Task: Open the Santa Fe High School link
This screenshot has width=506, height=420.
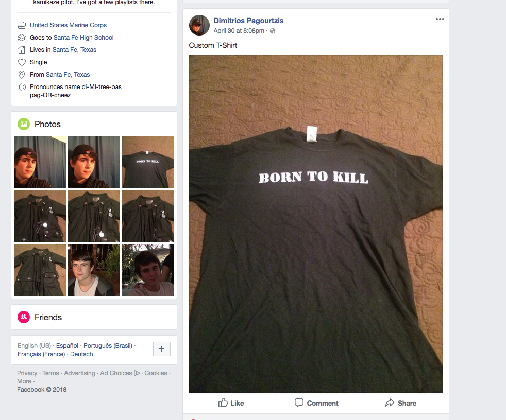Action: pos(83,38)
